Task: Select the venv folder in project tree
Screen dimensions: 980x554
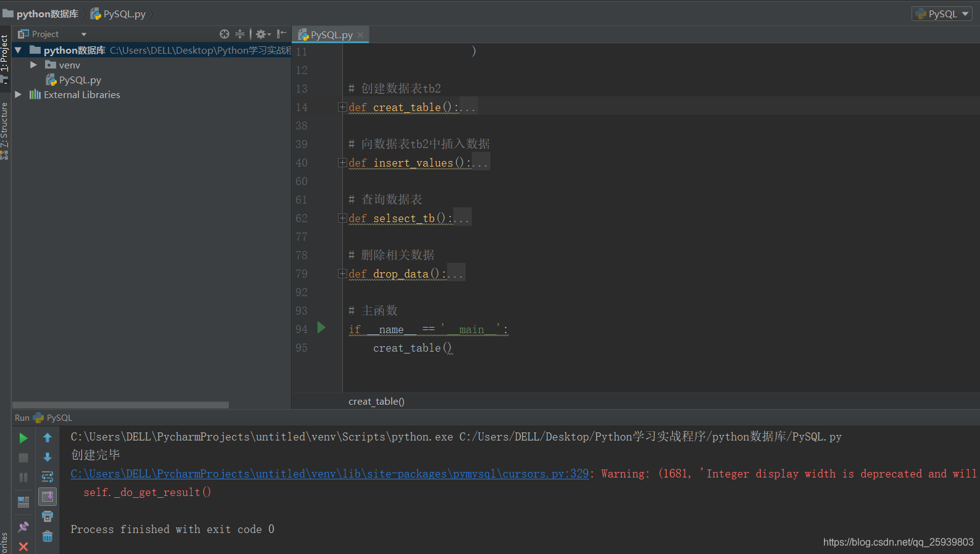Action: [x=70, y=65]
